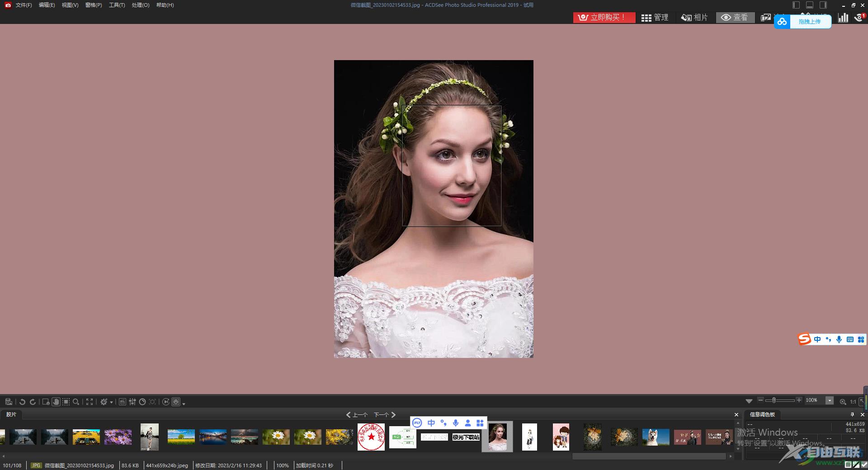The height and width of the screenshot is (470, 868).
Task: Switch to 查看 view mode
Action: (735, 17)
